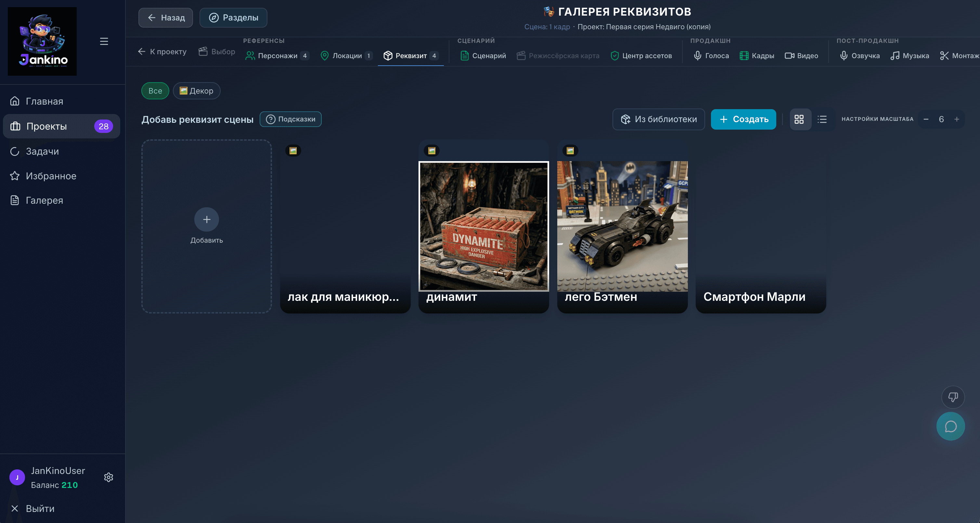This screenshot has height=523, width=980.
Task: Select the Все filter chip
Action: coord(155,91)
